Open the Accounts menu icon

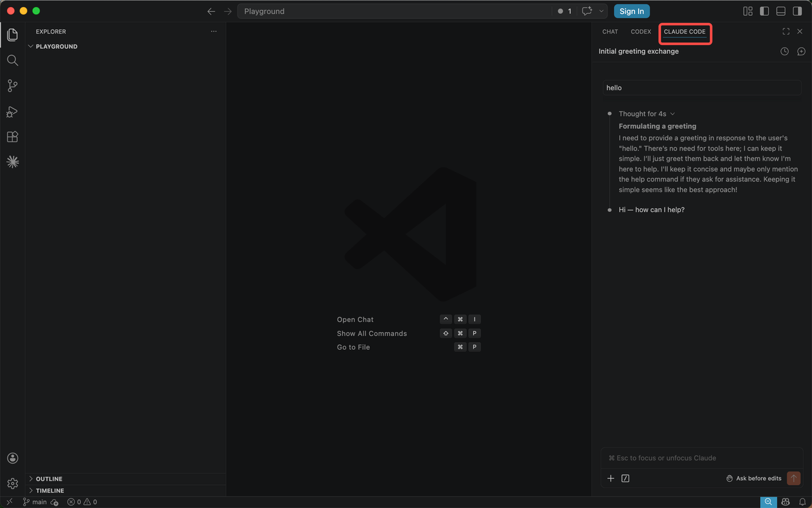[12, 458]
